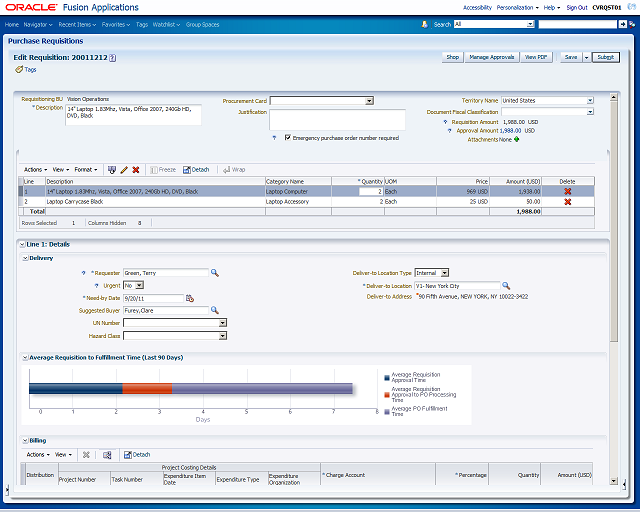Open lines table Actions menu
The width and height of the screenshot is (640, 512).
pos(36,170)
